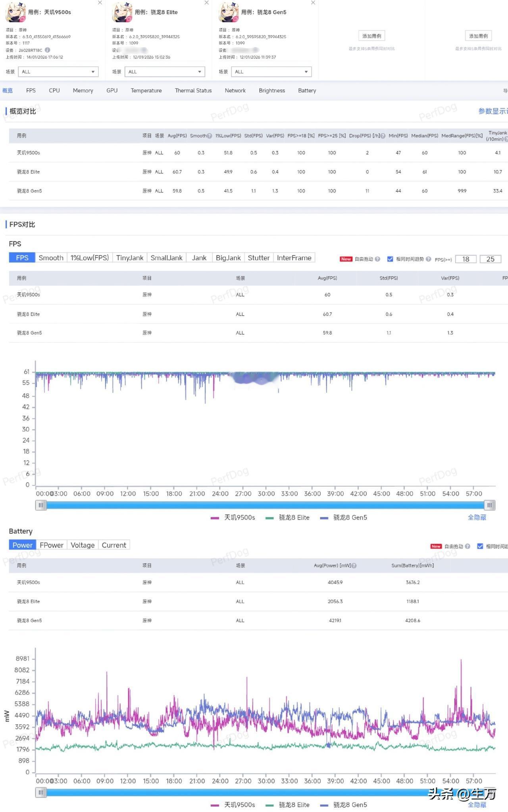This screenshot has width=508, height=812.
Task: Switch to the 概览 tab
Action: coord(8,91)
